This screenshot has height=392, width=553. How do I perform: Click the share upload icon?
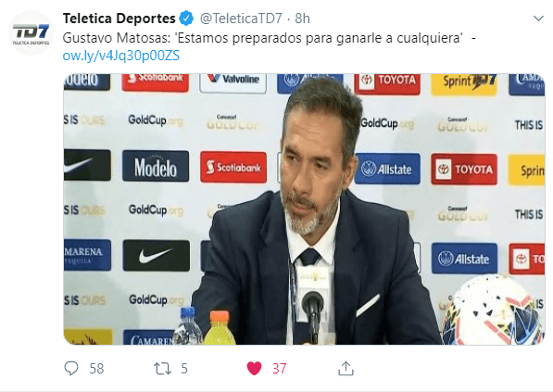[346, 368]
